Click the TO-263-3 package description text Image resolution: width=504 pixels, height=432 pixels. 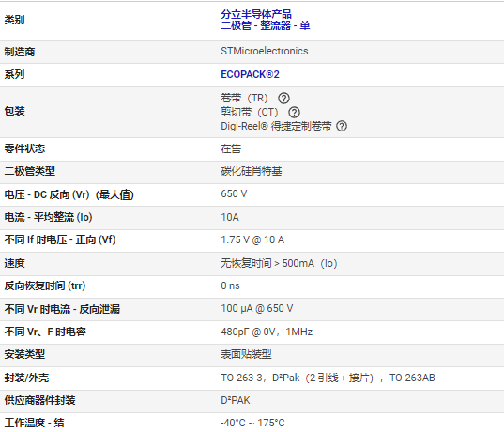[328, 378]
